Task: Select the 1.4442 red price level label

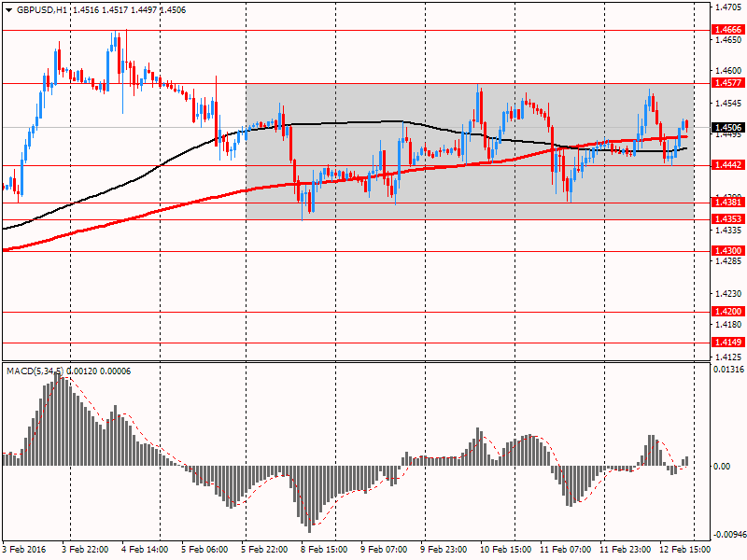Action: point(727,165)
